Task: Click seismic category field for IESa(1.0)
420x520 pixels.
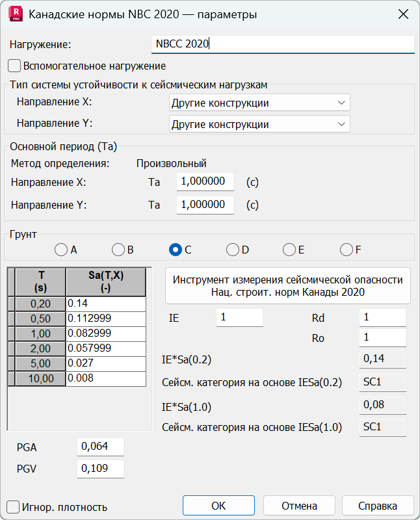Action: (x=383, y=427)
